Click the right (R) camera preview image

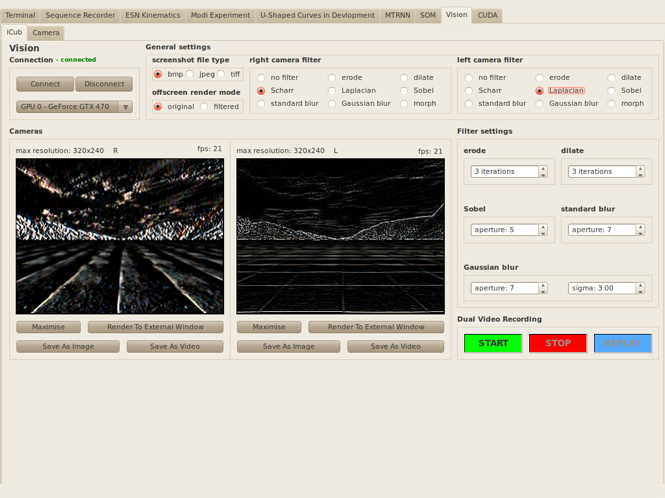pos(120,236)
